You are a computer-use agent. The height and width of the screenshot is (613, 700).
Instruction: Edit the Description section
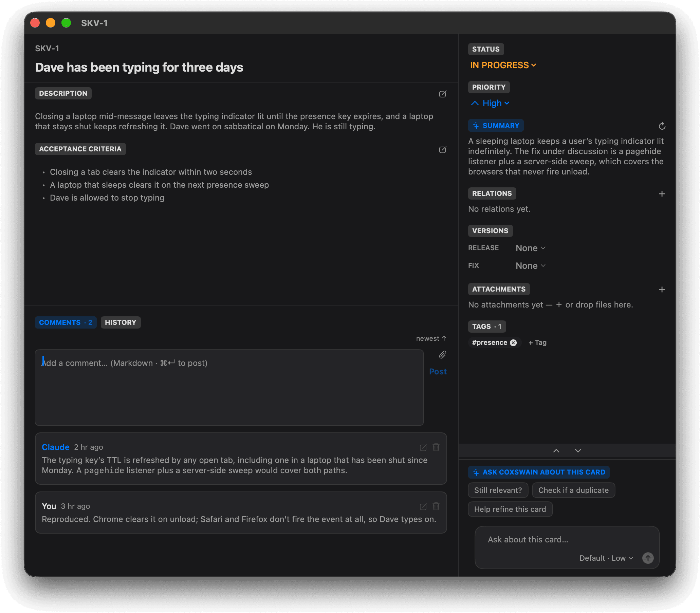(442, 94)
